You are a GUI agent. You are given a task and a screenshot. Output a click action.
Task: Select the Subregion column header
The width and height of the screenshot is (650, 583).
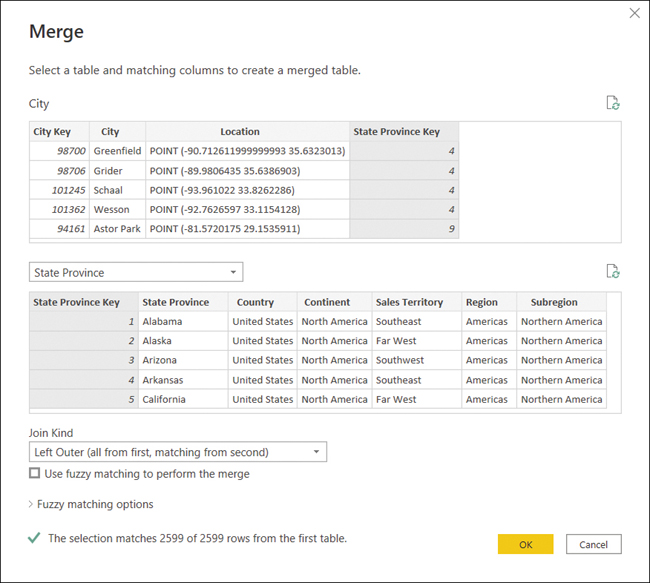[554, 302]
